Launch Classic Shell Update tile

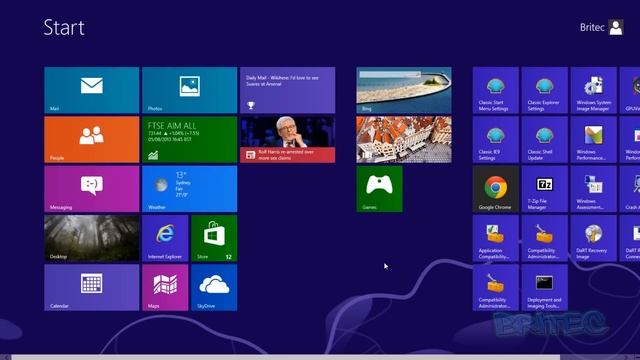[544, 140]
